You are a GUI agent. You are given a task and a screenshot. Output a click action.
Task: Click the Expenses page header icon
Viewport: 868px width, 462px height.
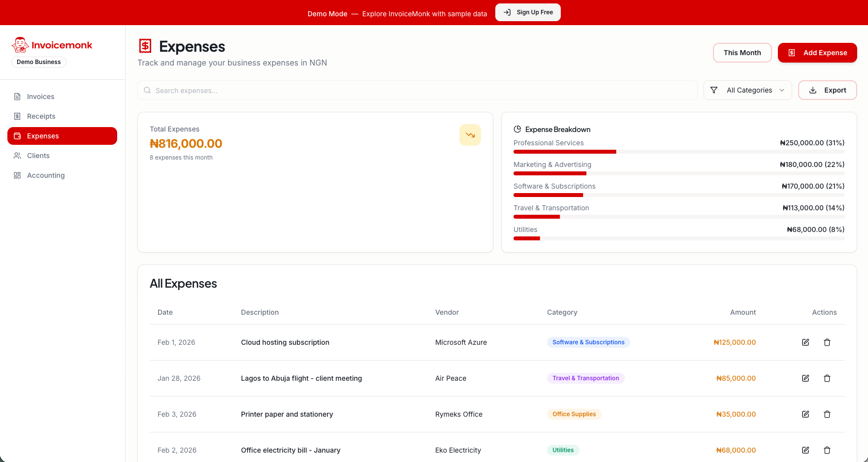[x=145, y=46]
